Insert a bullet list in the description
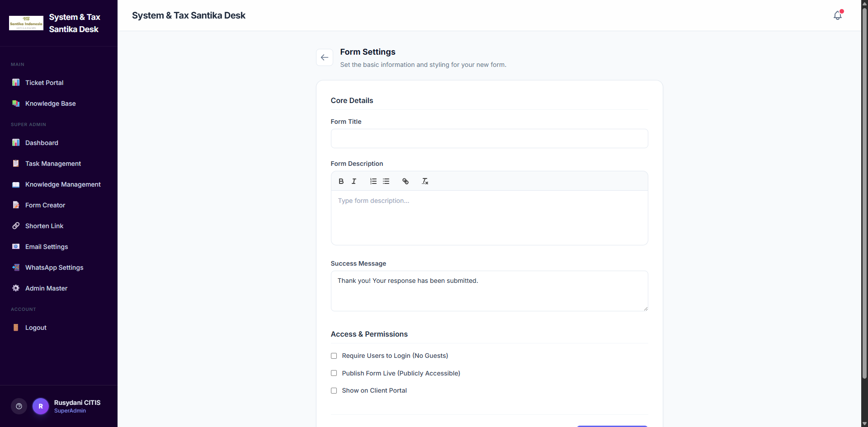 [x=386, y=181]
